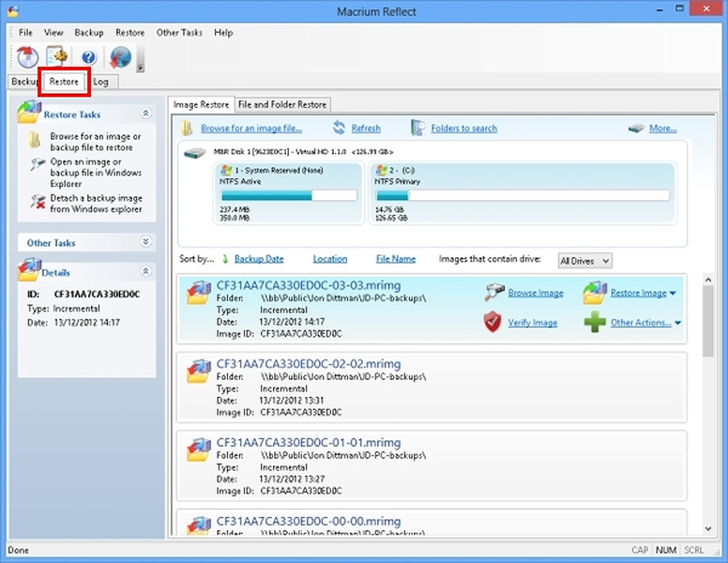
Task: Collapse the Details panel
Action: (145, 271)
